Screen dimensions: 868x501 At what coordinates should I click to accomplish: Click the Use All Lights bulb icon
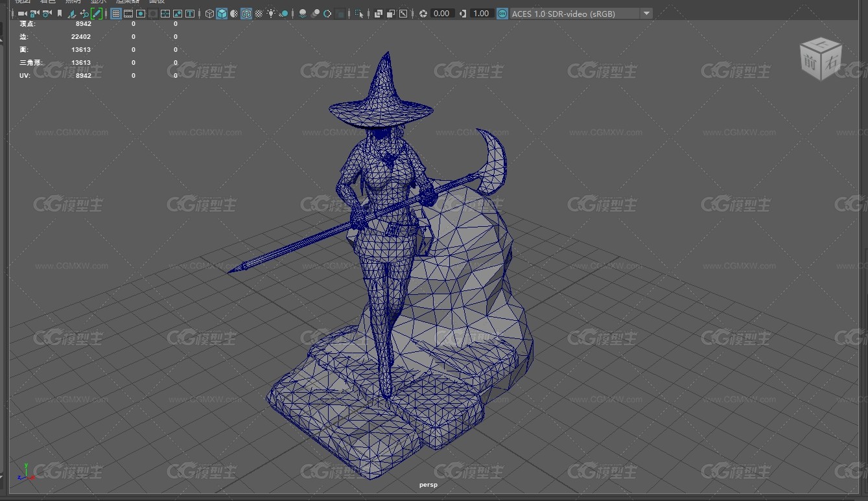click(x=271, y=13)
